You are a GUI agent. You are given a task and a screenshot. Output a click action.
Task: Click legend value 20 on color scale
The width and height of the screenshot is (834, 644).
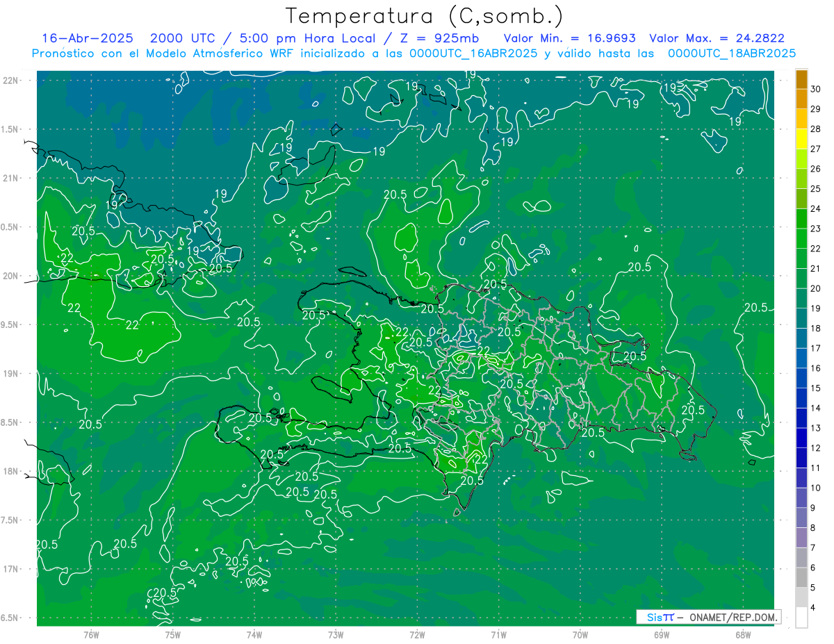pos(815,288)
